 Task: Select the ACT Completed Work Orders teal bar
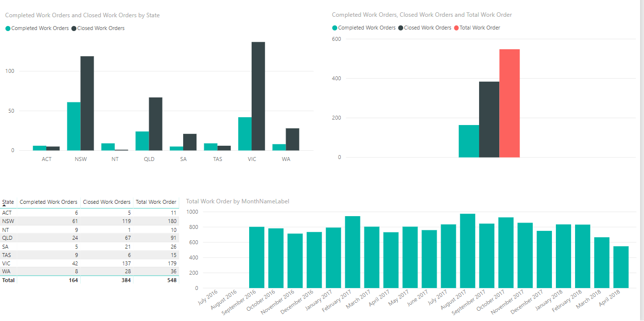[39, 148]
